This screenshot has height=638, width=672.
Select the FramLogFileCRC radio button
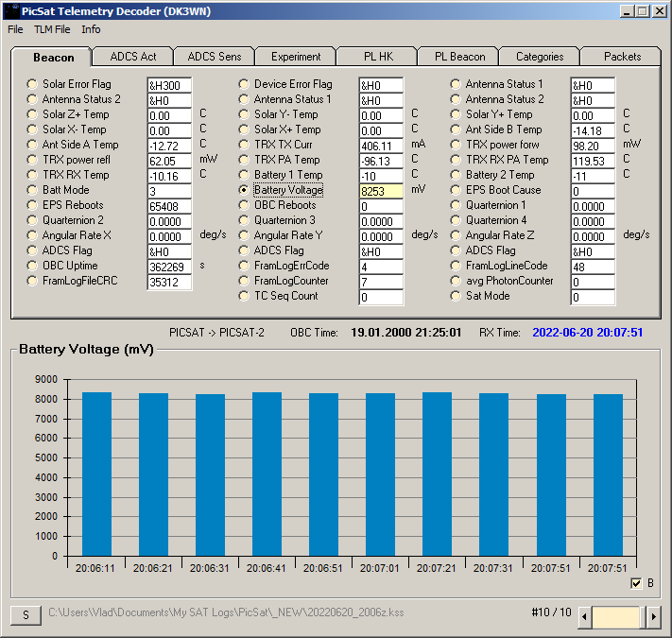coord(32,281)
